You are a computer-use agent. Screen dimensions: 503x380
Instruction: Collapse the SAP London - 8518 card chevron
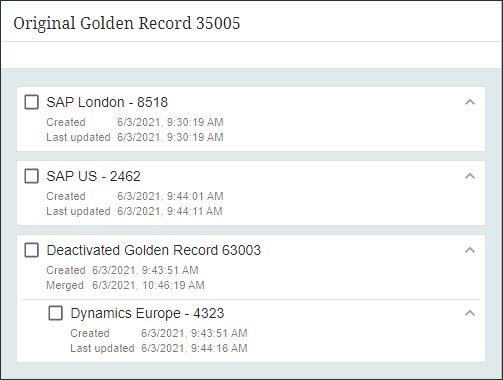point(470,102)
